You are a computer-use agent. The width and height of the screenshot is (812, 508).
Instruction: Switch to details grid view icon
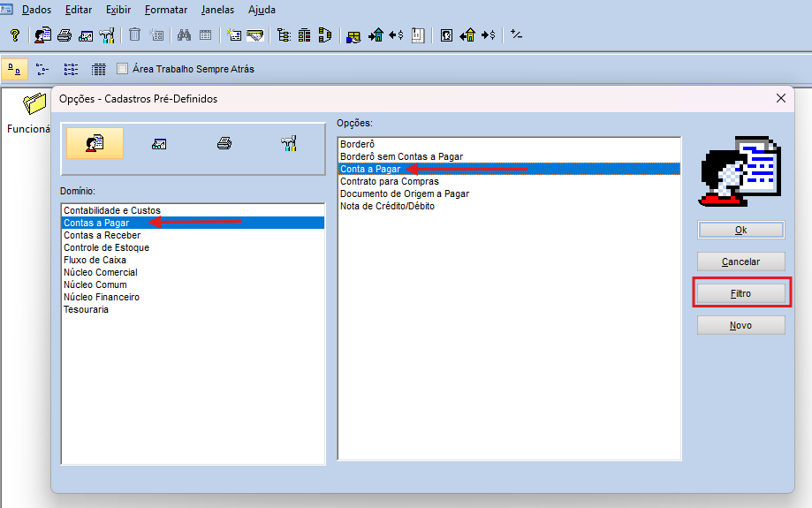tap(99, 69)
